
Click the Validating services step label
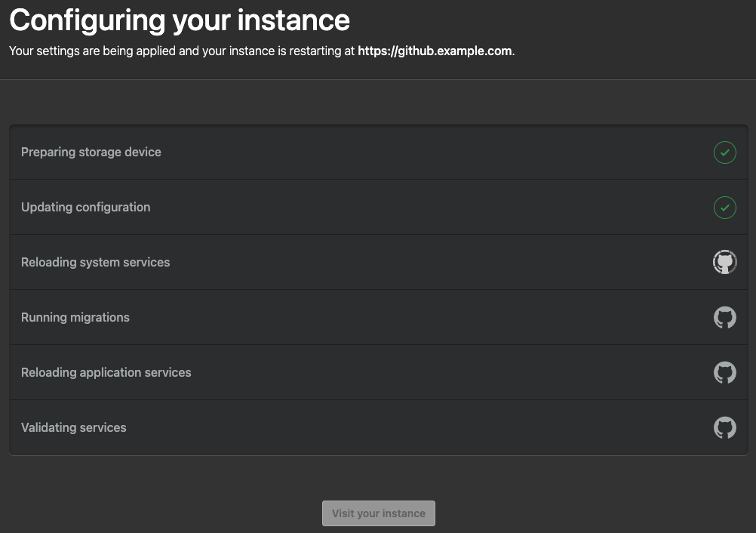[73, 427]
